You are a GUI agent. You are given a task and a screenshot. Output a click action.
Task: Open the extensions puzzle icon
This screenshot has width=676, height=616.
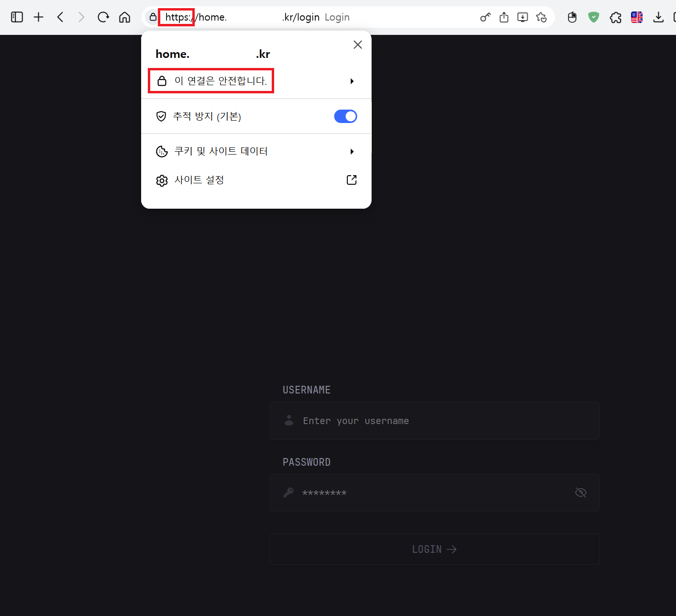click(x=615, y=17)
